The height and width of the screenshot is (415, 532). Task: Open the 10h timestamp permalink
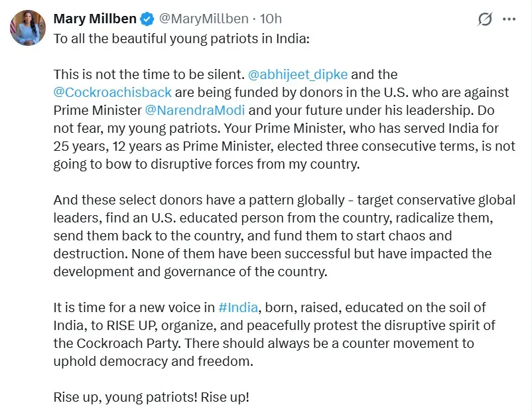pyautogui.click(x=271, y=19)
